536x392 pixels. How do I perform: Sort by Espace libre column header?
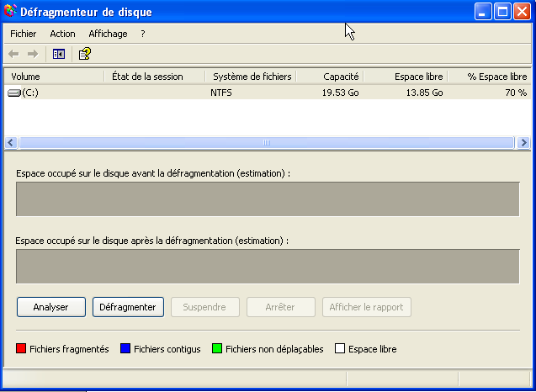(406, 77)
